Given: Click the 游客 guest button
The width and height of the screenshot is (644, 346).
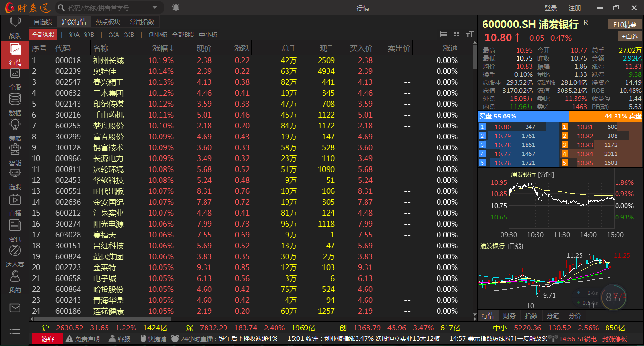Looking at the screenshot, I should pos(47,339).
